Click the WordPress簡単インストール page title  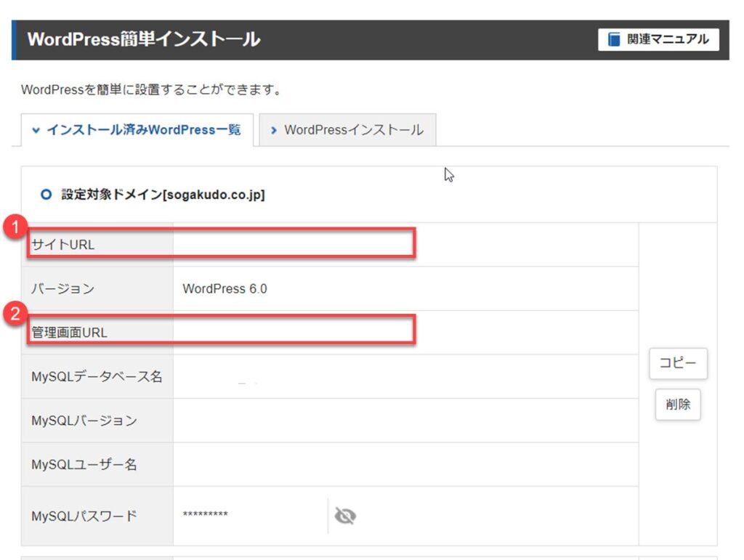click(x=144, y=39)
